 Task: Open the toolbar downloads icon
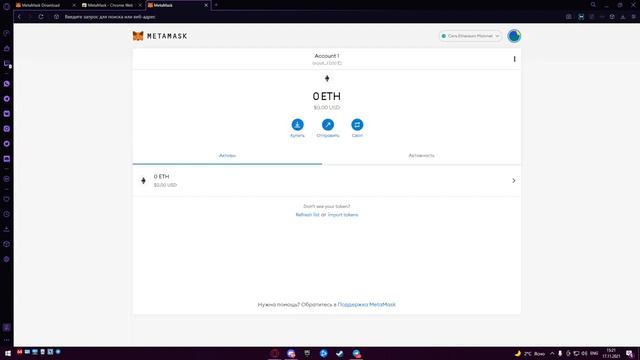623,17
